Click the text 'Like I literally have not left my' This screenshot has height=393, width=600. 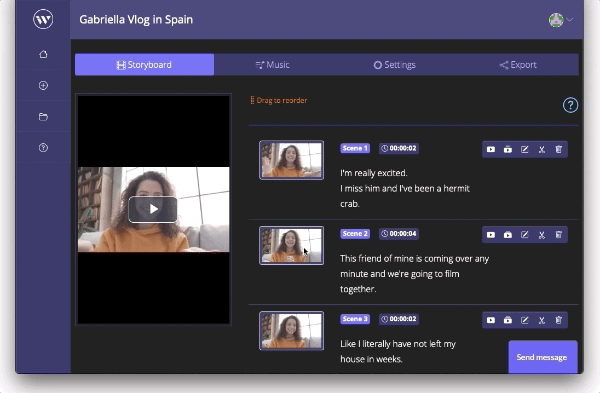click(398, 344)
